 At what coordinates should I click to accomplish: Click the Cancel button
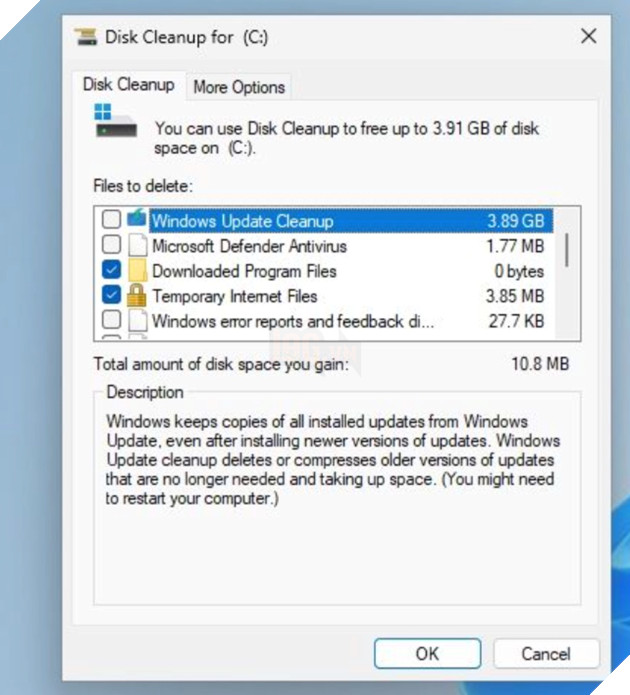546,653
